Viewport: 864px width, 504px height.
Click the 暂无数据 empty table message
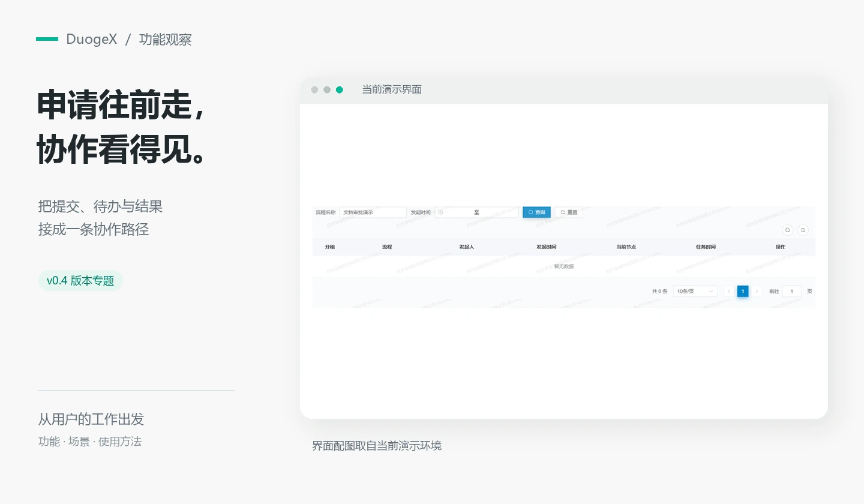563,266
